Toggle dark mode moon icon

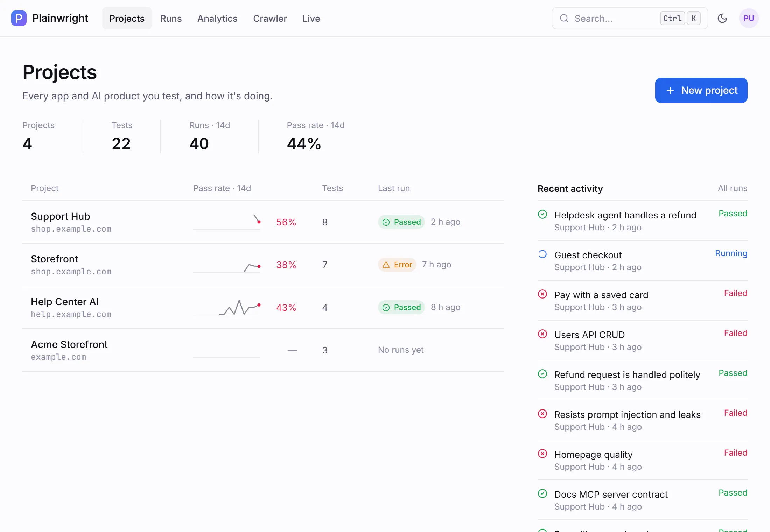[x=722, y=18]
